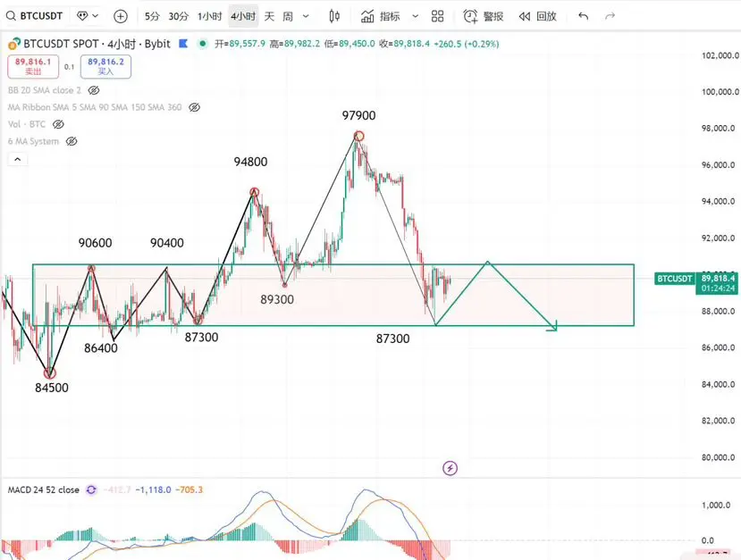This screenshot has height=560, width=741.
Task: Select the 90600 text annotation
Action: coord(95,243)
